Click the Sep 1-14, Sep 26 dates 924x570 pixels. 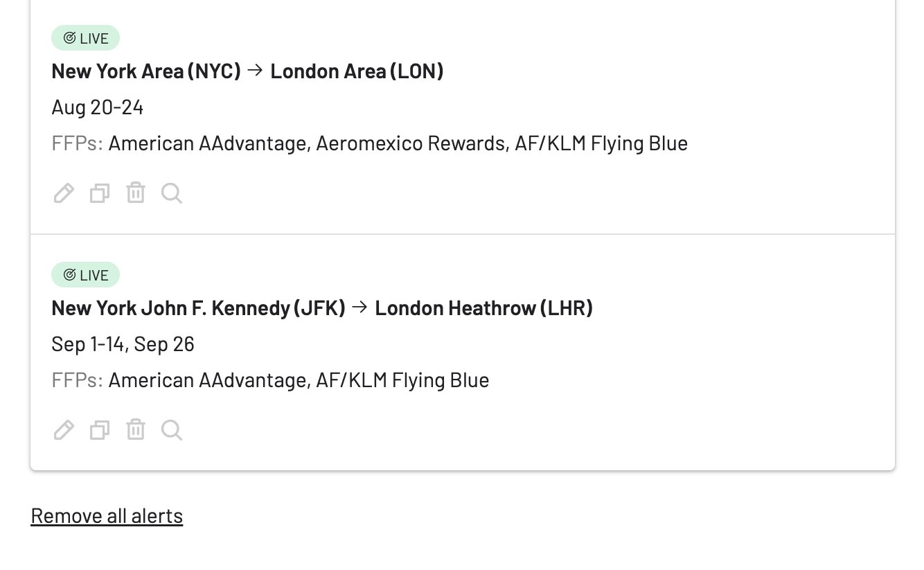(x=123, y=344)
